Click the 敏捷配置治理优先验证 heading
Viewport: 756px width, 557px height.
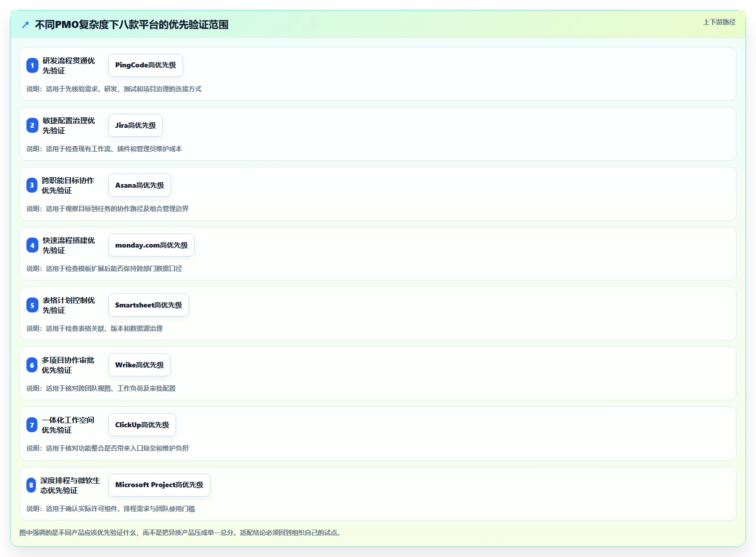[x=69, y=125]
